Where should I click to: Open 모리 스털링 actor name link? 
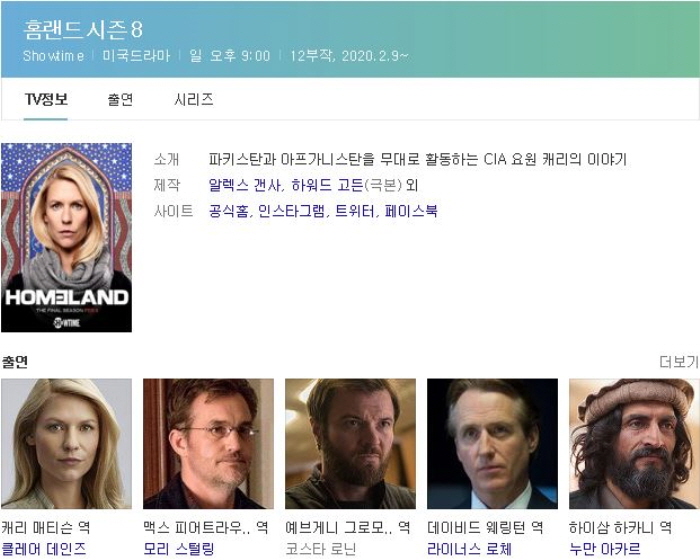tap(179, 549)
